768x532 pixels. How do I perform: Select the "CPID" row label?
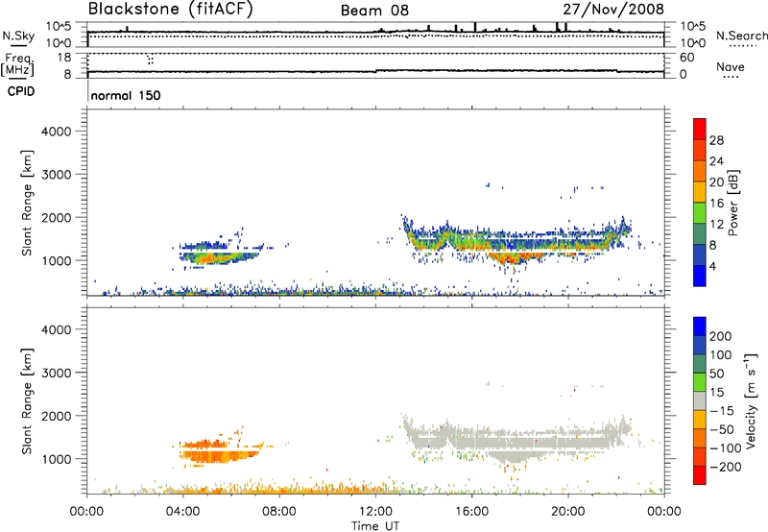click(21, 91)
